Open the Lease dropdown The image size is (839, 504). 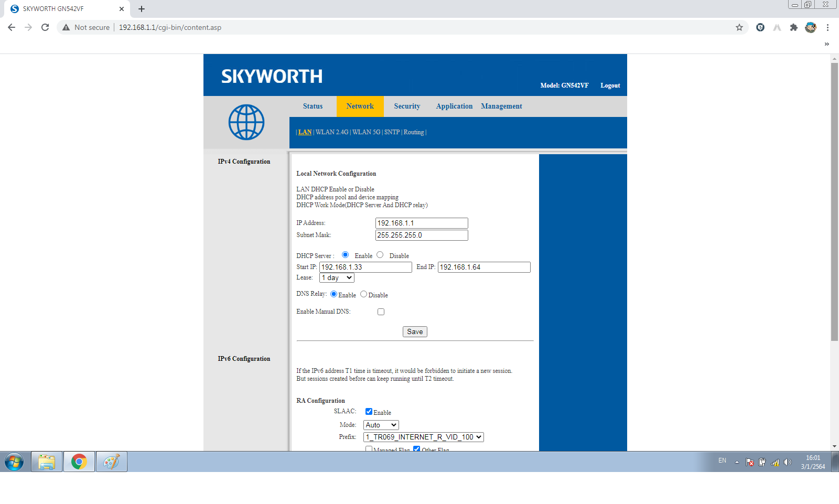(337, 278)
